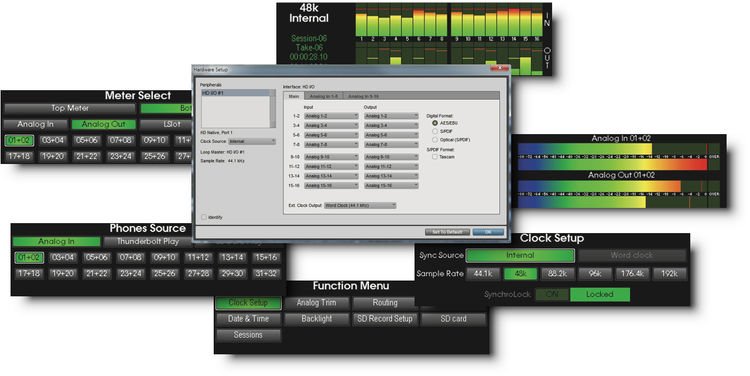
Task: Pick pair 09+10 in Phones Source
Action: click(165, 257)
